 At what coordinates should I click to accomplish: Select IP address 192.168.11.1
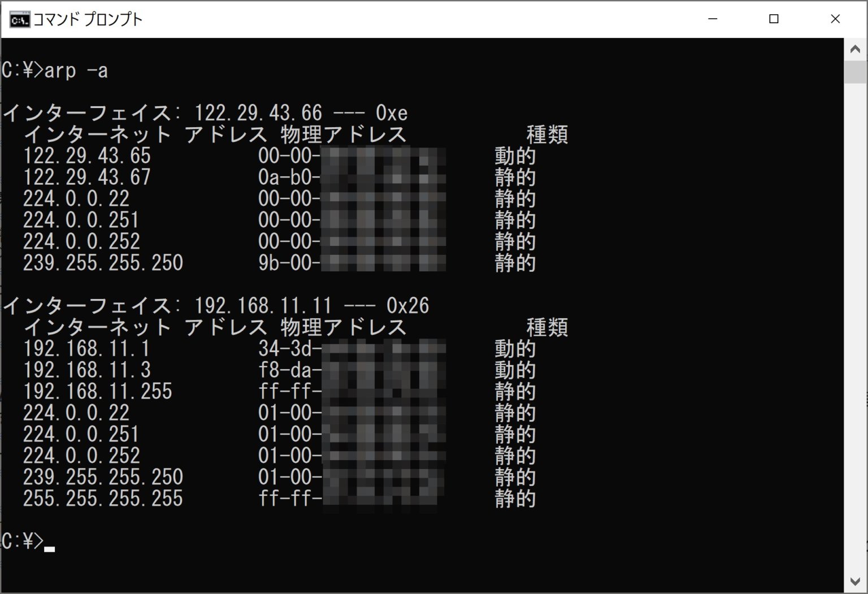coord(87,349)
